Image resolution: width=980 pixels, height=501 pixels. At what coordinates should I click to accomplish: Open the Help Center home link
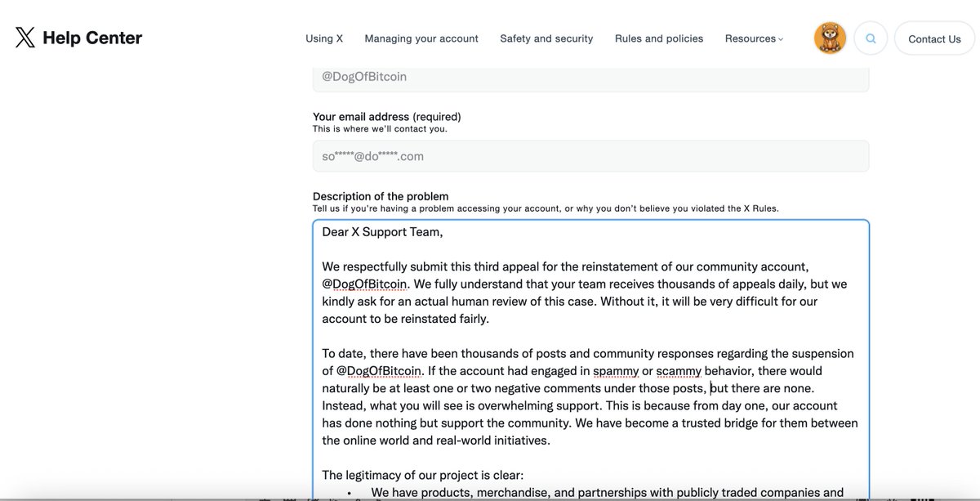[92, 38]
